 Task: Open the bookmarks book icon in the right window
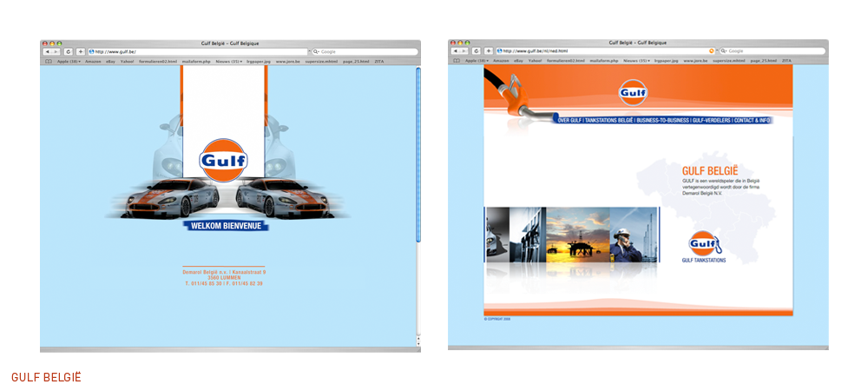point(457,61)
